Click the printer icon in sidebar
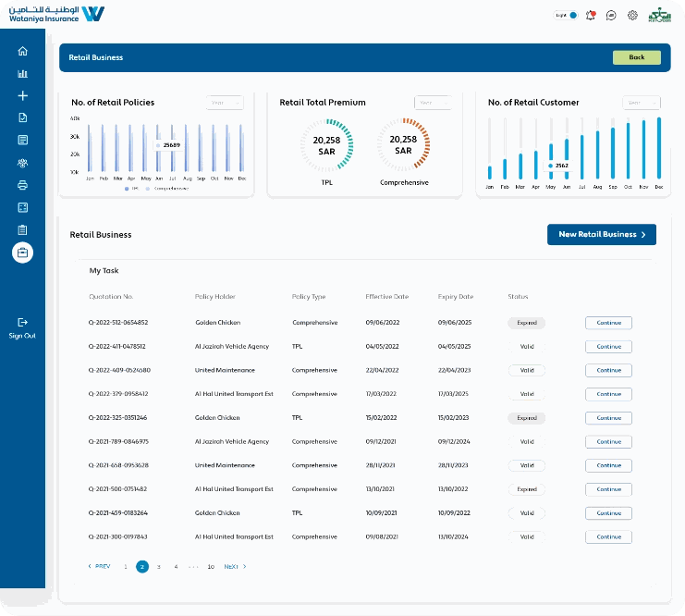 (x=23, y=185)
